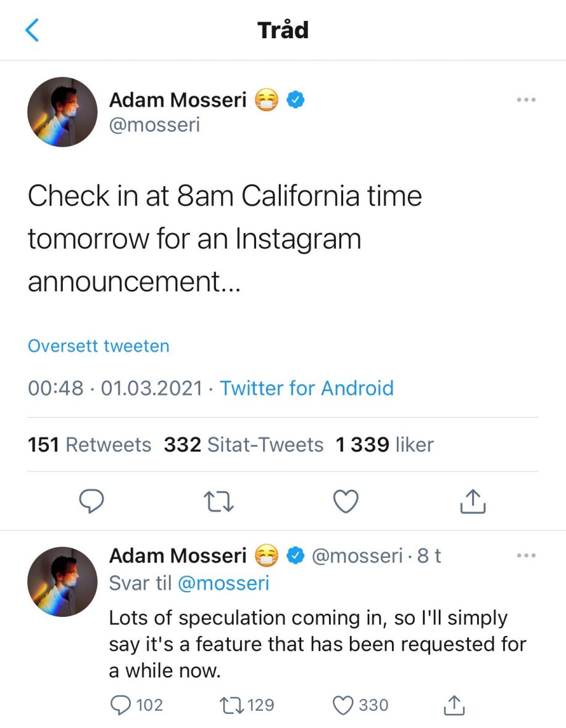Click the Oversett tweeten link
Screen dimensions: 566x728
(x=98, y=346)
